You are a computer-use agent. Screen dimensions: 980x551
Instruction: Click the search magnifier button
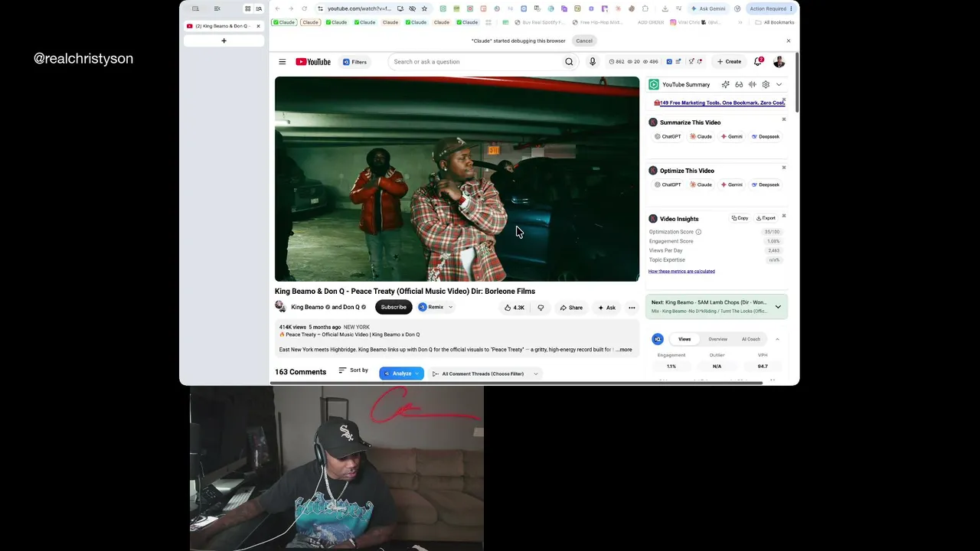tap(569, 62)
